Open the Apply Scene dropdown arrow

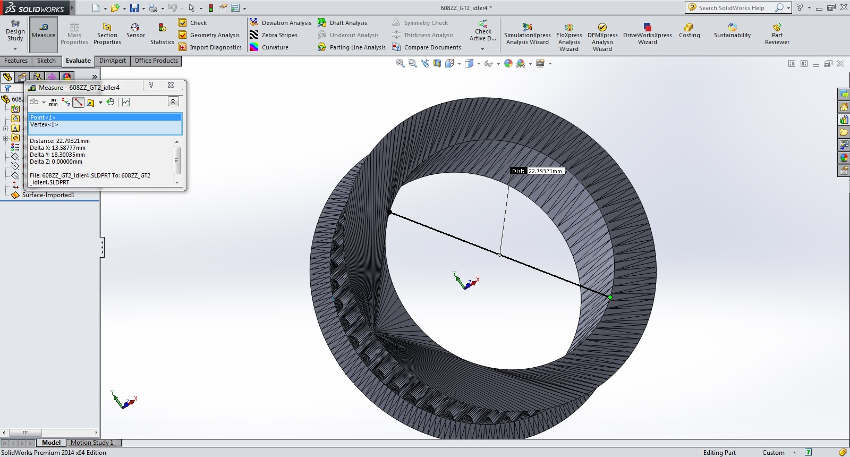[530, 64]
